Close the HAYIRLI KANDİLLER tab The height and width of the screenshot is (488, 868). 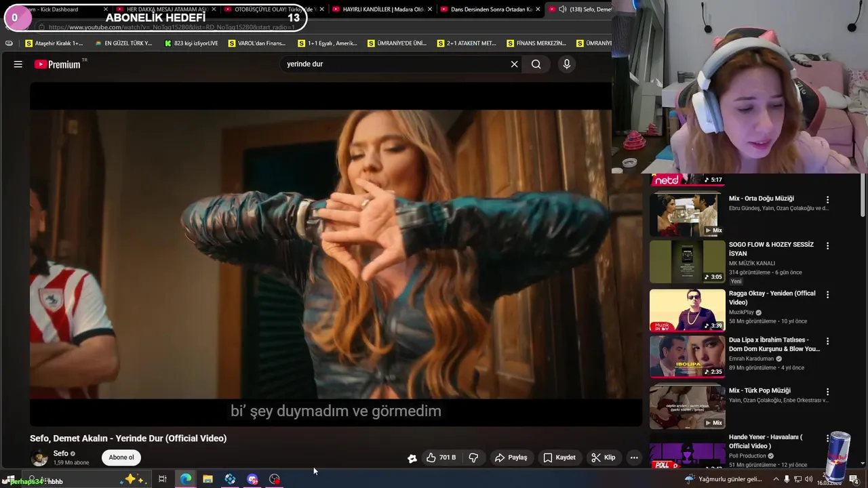[x=430, y=9]
